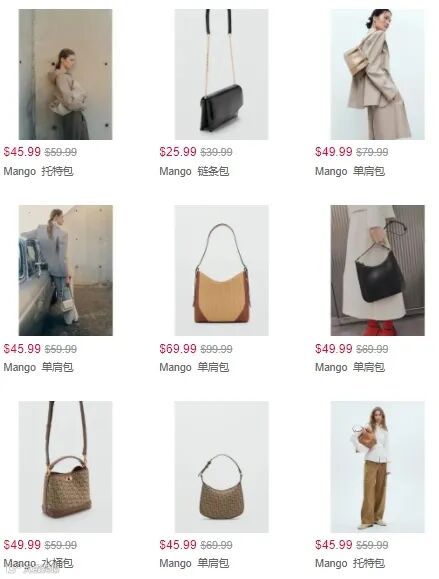This screenshot has height=579, width=439.
Task: Open the black chain bag product photo
Action: 222,74
